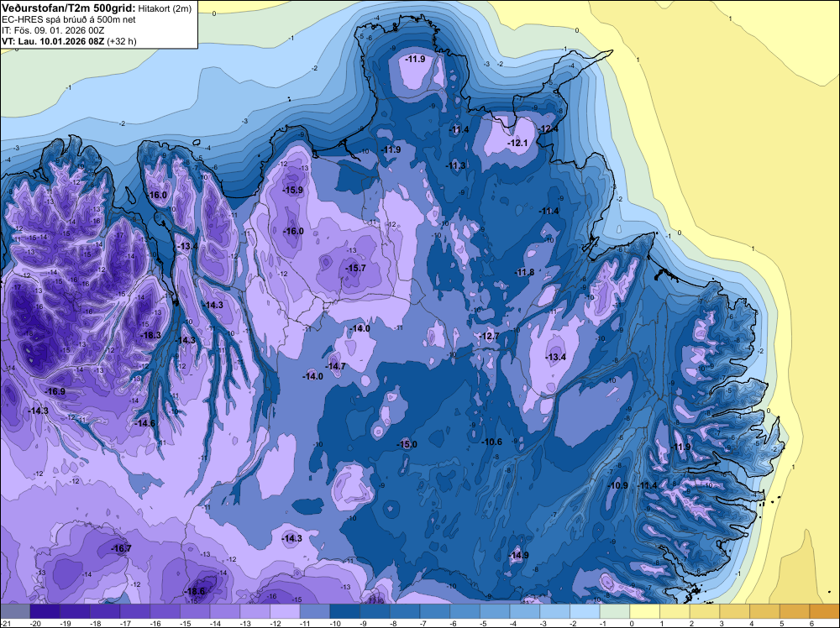Click the legend swatch labeled -8

tap(405, 611)
